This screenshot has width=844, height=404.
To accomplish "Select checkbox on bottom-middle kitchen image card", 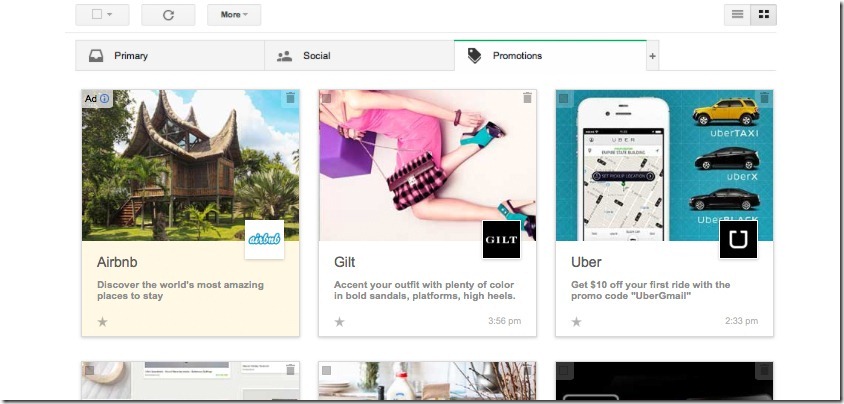I will coord(326,371).
